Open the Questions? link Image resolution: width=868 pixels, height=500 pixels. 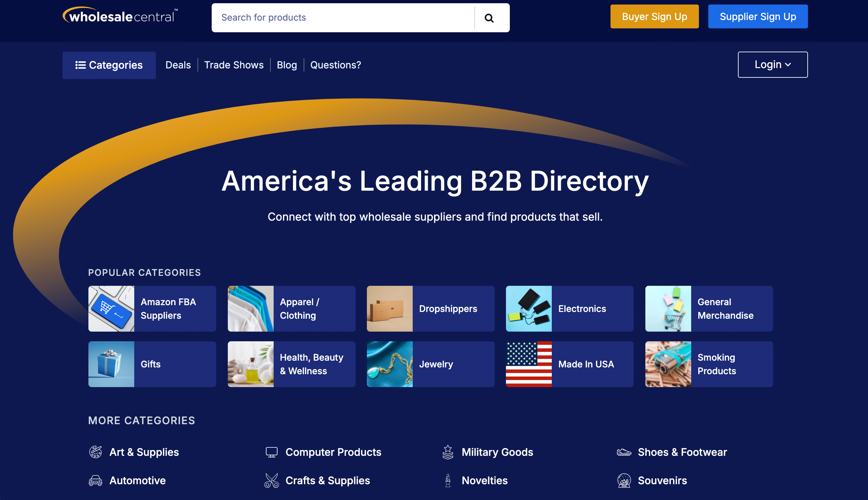tap(335, 65)
